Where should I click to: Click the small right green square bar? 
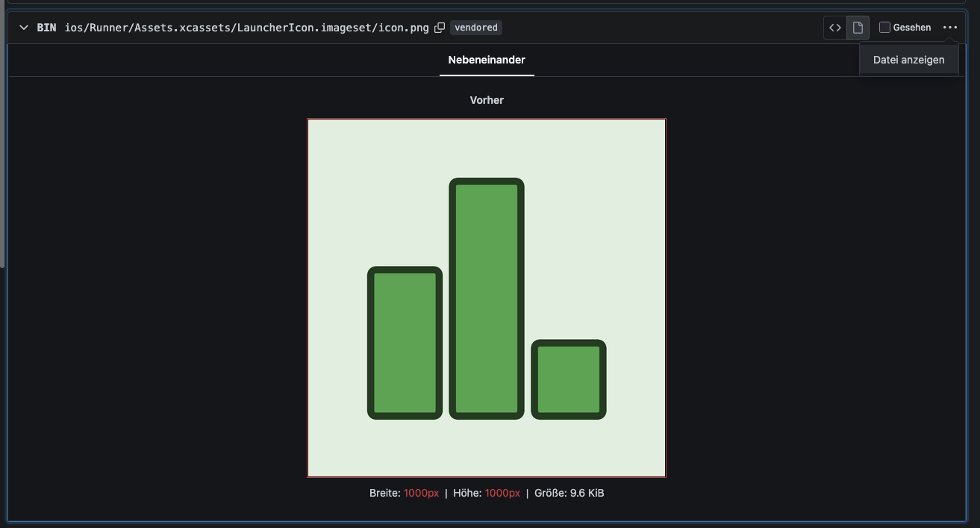pyautogui.click(x=569, y=379)
